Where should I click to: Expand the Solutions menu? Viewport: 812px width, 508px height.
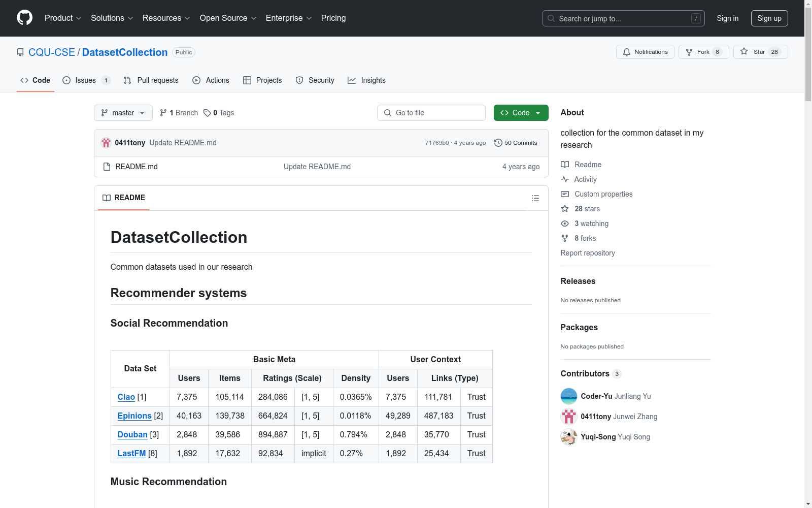coord(112,18)
